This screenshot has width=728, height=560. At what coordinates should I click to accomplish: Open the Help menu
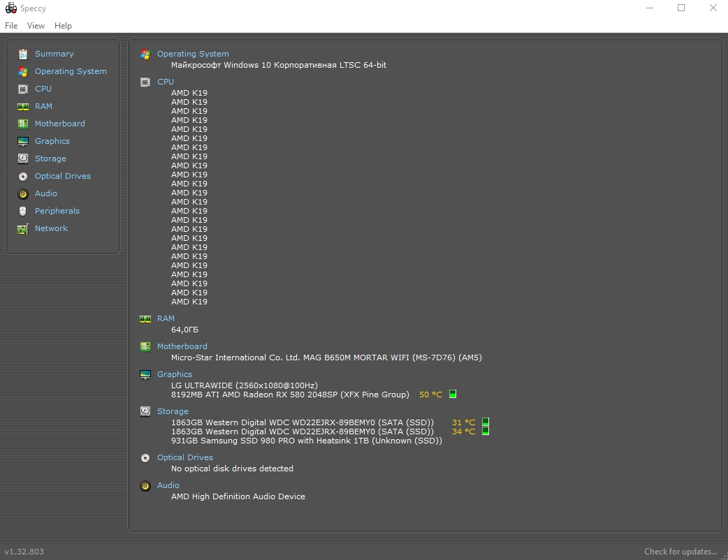coord(63,26)
